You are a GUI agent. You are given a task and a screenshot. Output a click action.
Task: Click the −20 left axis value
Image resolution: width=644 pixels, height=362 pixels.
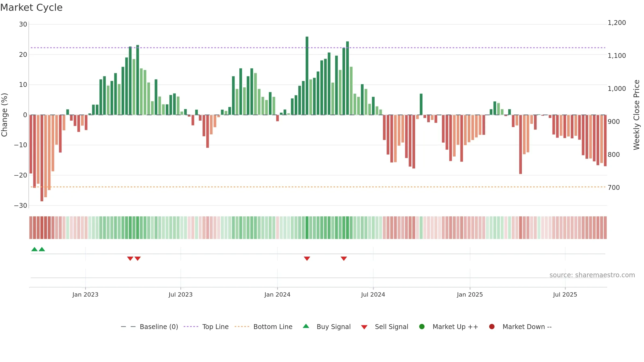pos(21,175)
